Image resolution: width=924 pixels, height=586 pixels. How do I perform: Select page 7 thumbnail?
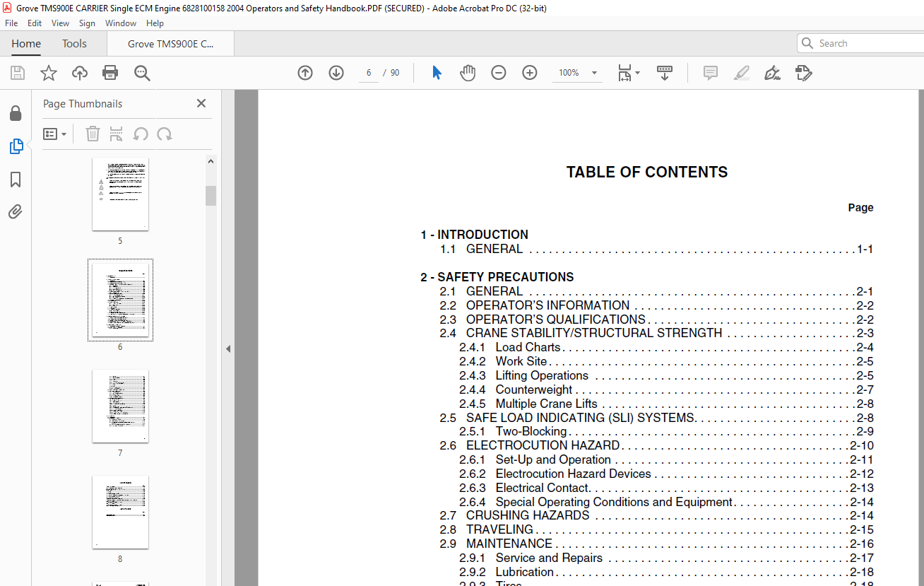[120, 406]
